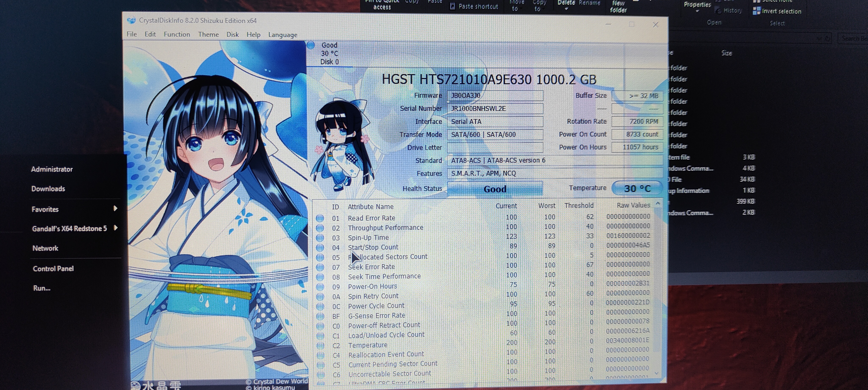Open Downloads in the Start menu
Image resolution: width=868 pixels, height=390 pixels.
pyautogui.click(x=48, y=188)
